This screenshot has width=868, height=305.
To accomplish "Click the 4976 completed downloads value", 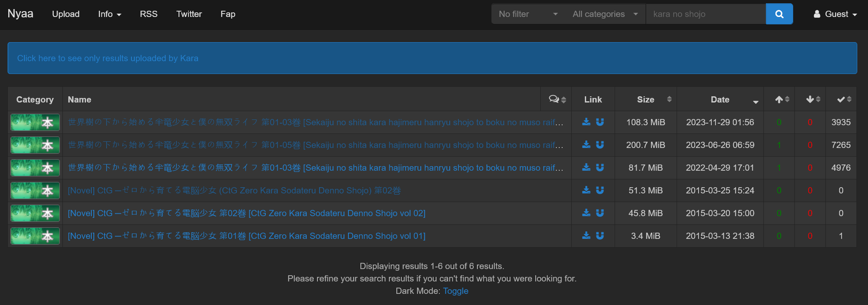I will click(x=841, y=168).
